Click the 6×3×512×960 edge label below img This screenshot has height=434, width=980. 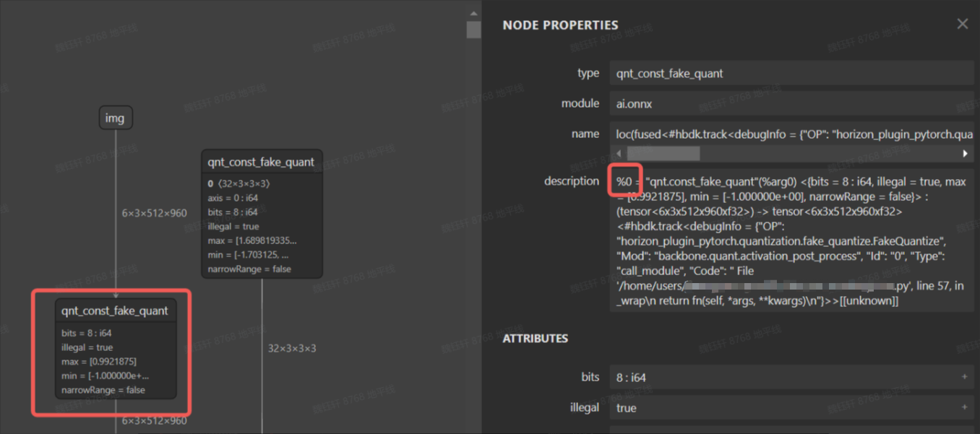click(155, 213)
